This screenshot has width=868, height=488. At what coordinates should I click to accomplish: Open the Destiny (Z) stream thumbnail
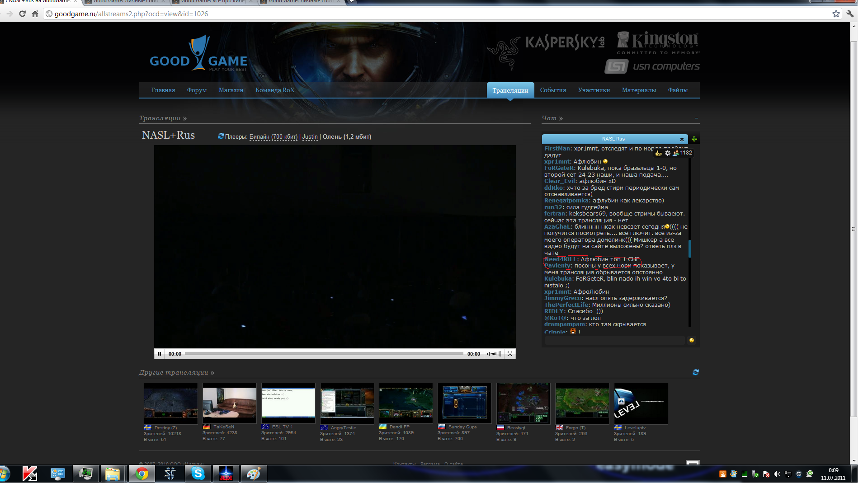171,404
